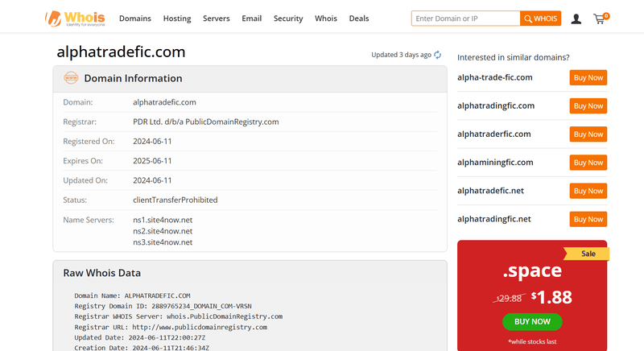
Task: Click the clientTransferProhibited status
Action: (x=175, y=200)
